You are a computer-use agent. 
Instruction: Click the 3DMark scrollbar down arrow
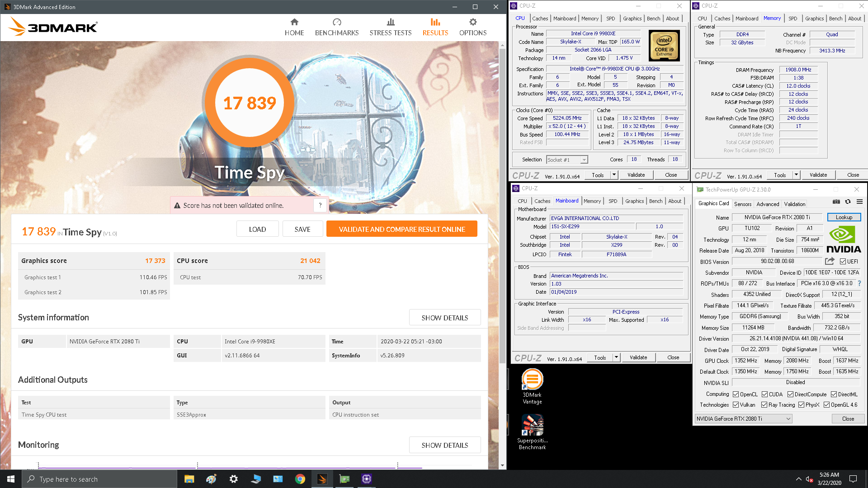pyautogui.click(x=502, y=465)
